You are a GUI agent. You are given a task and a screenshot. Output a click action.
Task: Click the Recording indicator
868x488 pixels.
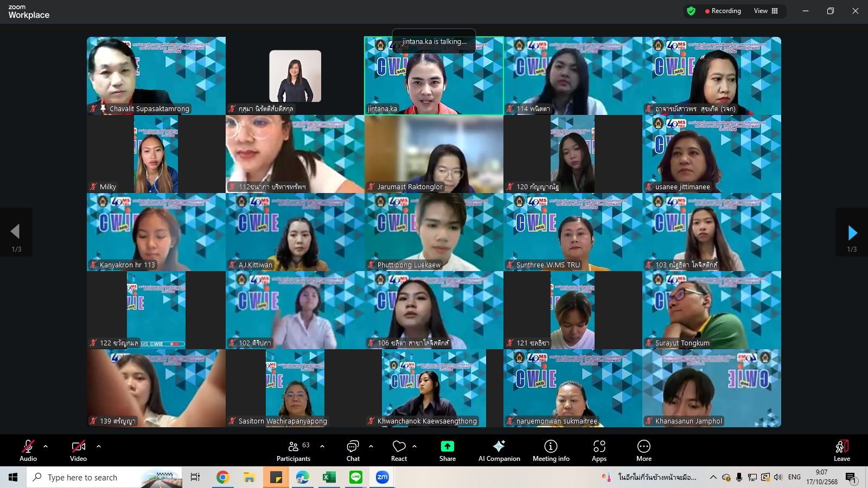coord(723,11)
